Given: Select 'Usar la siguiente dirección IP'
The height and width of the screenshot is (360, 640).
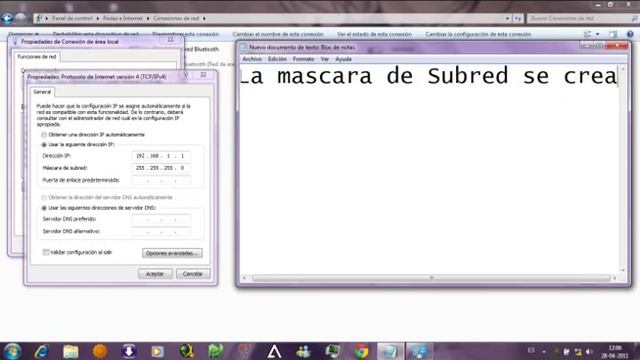Looking at the screenshot, I should pos(78,144).
